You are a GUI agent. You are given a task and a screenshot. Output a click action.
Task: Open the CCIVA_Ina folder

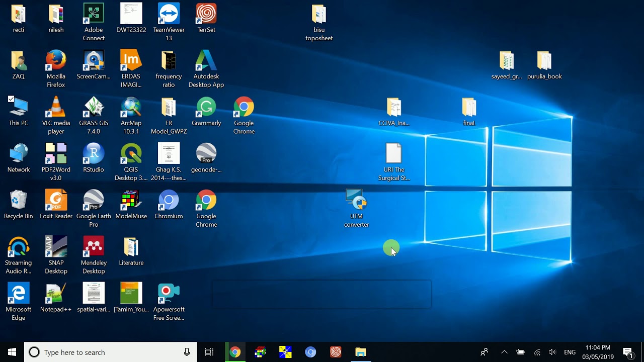pyautogui.click(x=394, y=112)
